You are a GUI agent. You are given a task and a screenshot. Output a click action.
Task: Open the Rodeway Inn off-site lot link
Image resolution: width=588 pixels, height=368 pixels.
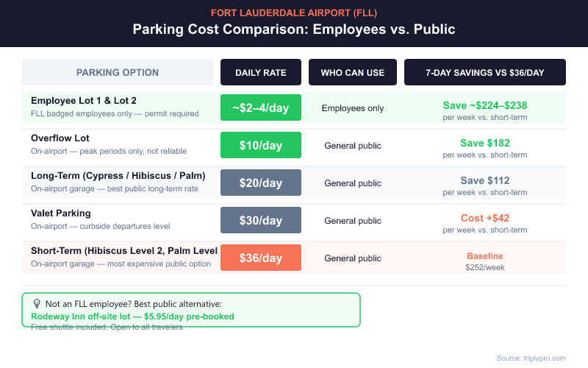[x=132, y=316]
